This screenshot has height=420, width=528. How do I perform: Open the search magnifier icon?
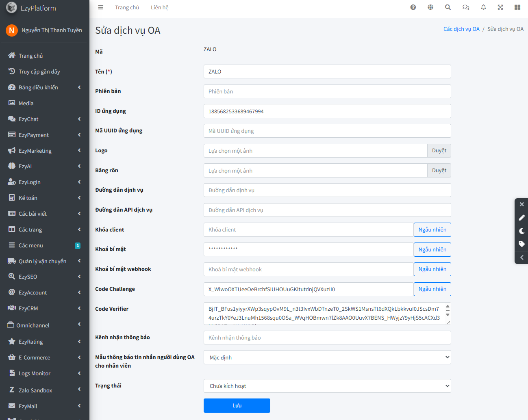448,7
